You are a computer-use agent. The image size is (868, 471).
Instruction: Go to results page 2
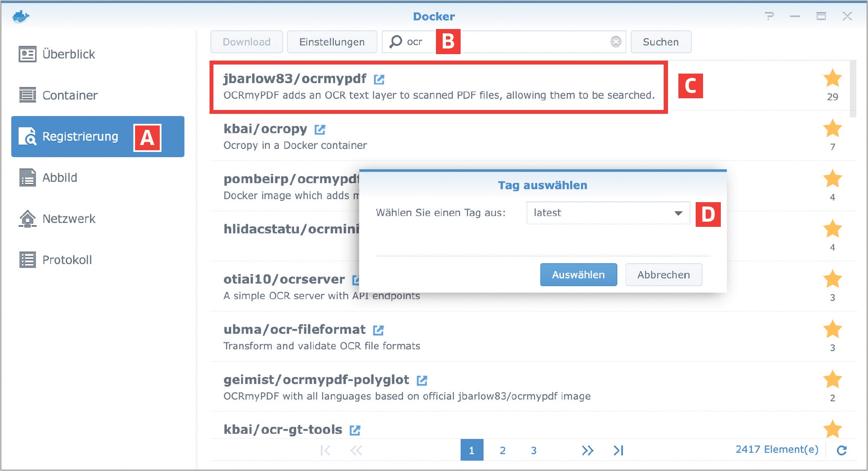pyautogui.click(x=503, y=450)
